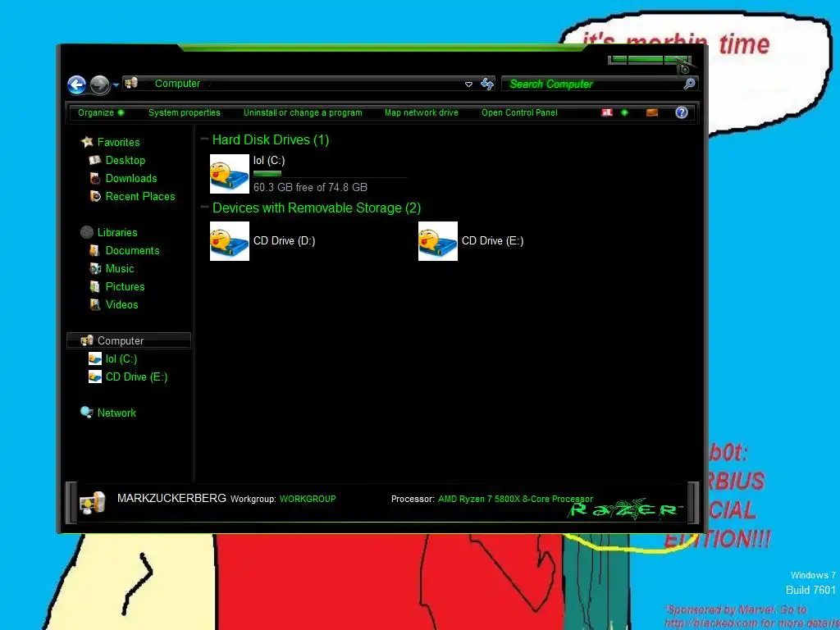The image size is (840, 630).
Task: Click the CD Drive (D:) label
Action: click(284, 240)
